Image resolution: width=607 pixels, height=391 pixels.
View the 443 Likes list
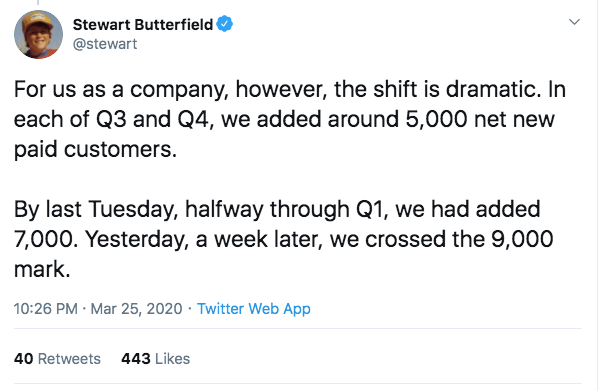(x=156, y=359)
